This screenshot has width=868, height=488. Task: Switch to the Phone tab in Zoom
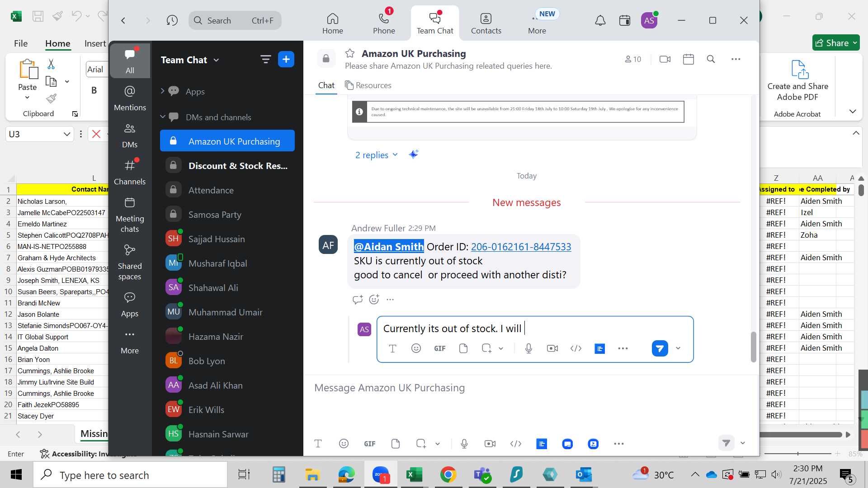(384, 23)
